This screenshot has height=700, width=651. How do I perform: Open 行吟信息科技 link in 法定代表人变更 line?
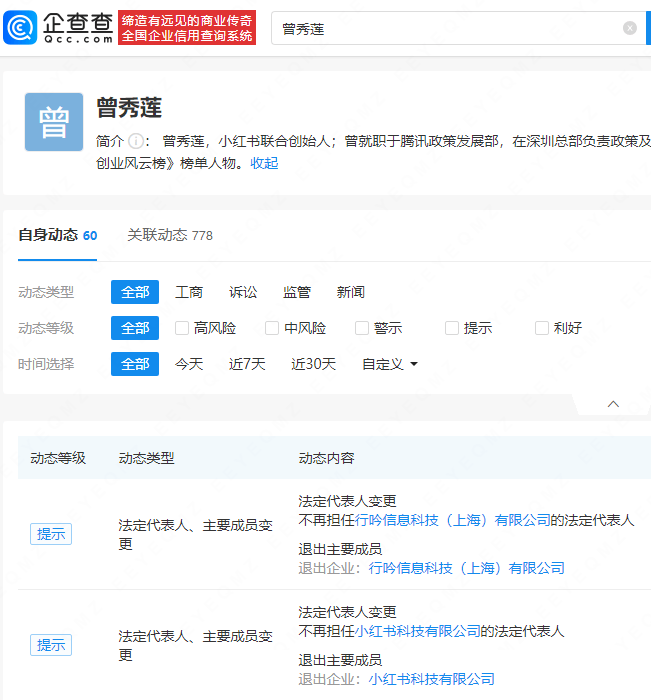pyautogui.click(x=452, y=521)
